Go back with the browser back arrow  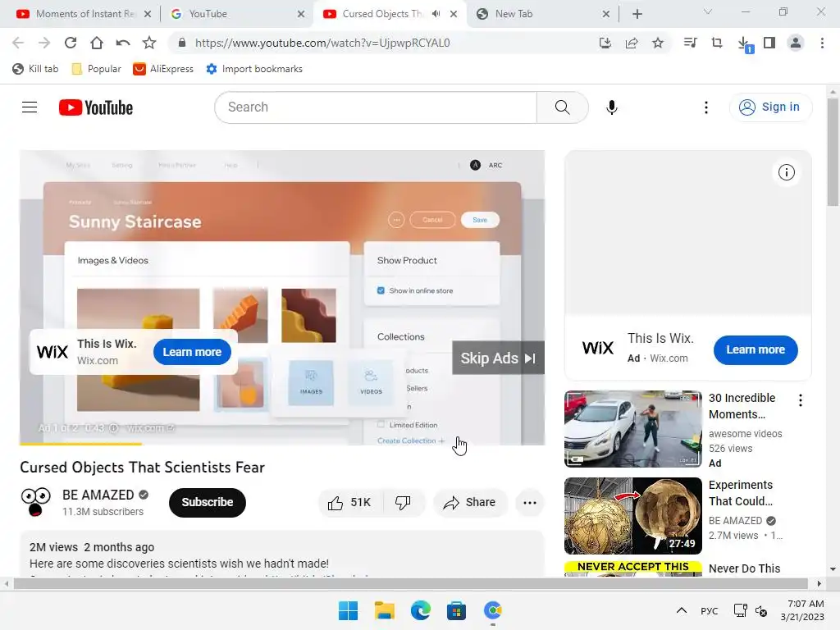click(18, 43)
